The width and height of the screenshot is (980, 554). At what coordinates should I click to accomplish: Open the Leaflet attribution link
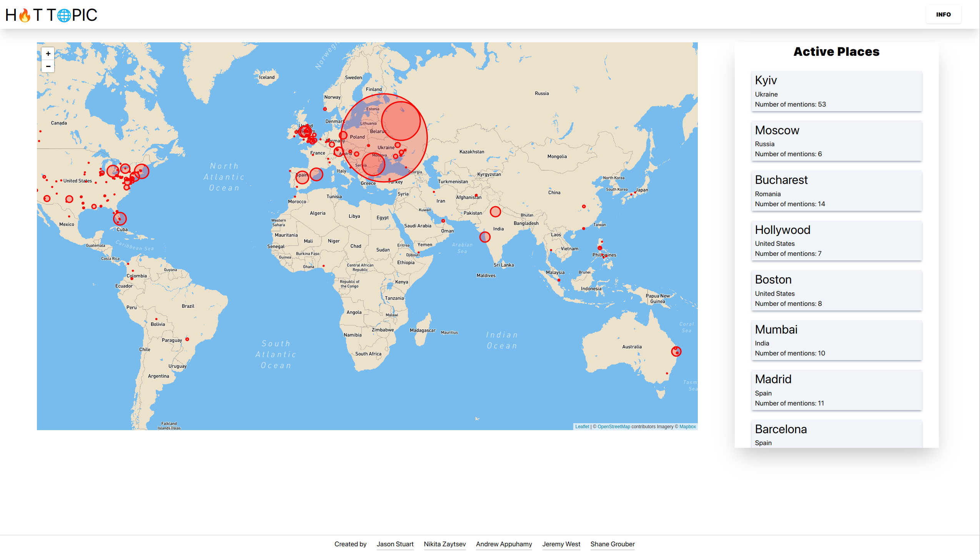point(582,427)
